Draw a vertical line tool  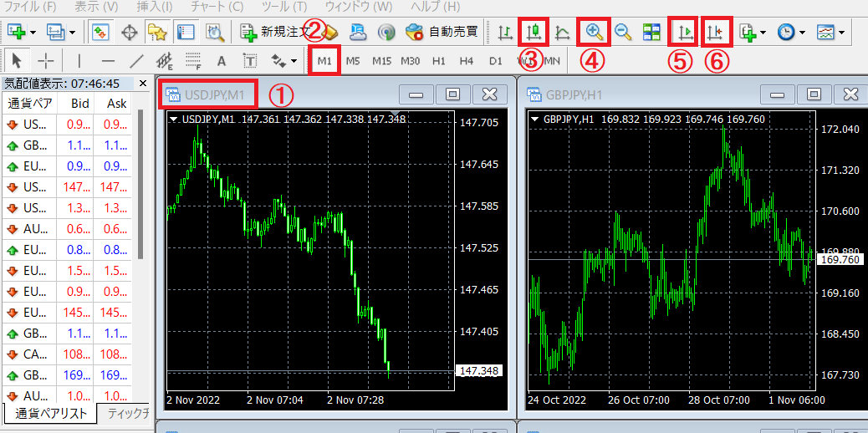(x=79, y=61)
